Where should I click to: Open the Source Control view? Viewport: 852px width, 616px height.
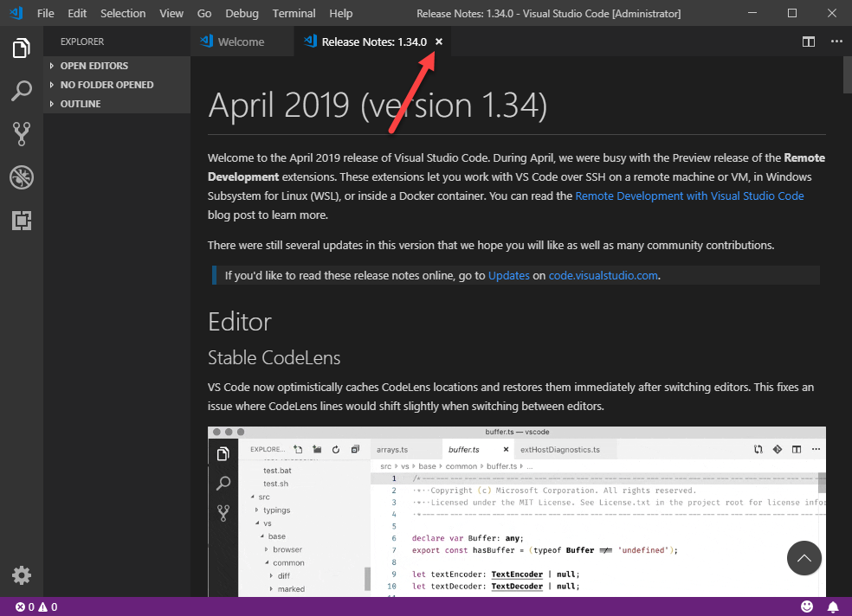pyautogui.click(x=21, y=133)
